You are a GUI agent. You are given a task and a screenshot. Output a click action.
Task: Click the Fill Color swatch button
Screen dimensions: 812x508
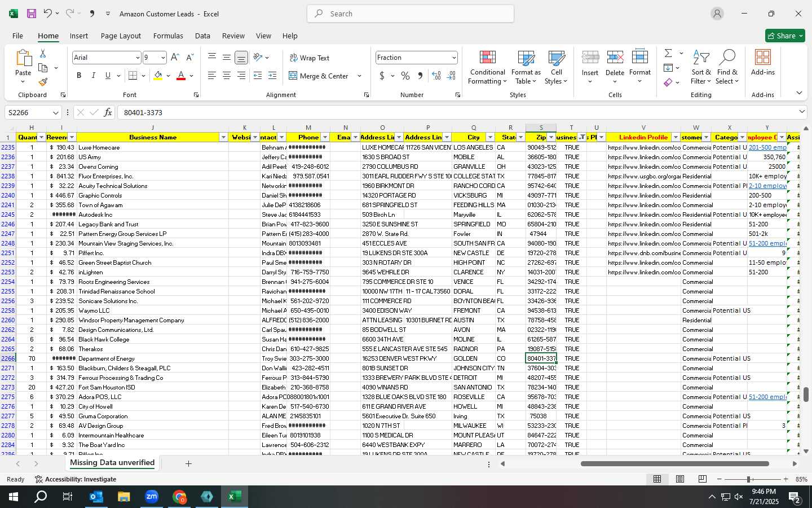158,76
